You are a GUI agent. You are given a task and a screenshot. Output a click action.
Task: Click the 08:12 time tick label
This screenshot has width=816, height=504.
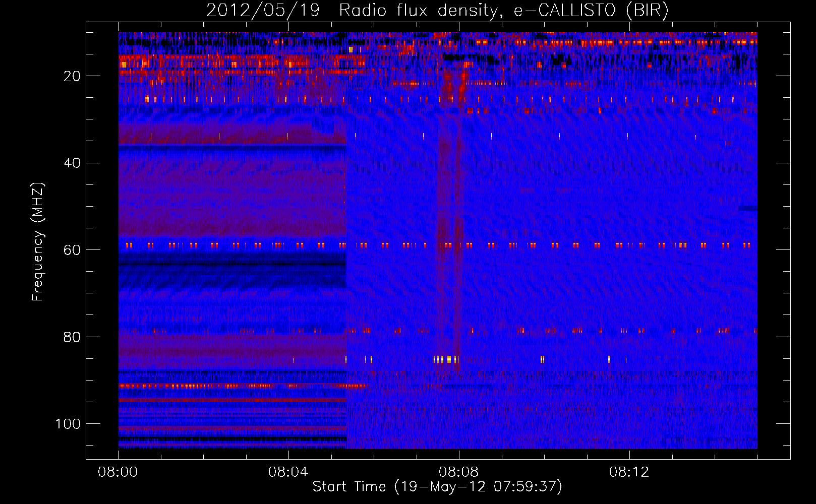click(x=629, y=472)
